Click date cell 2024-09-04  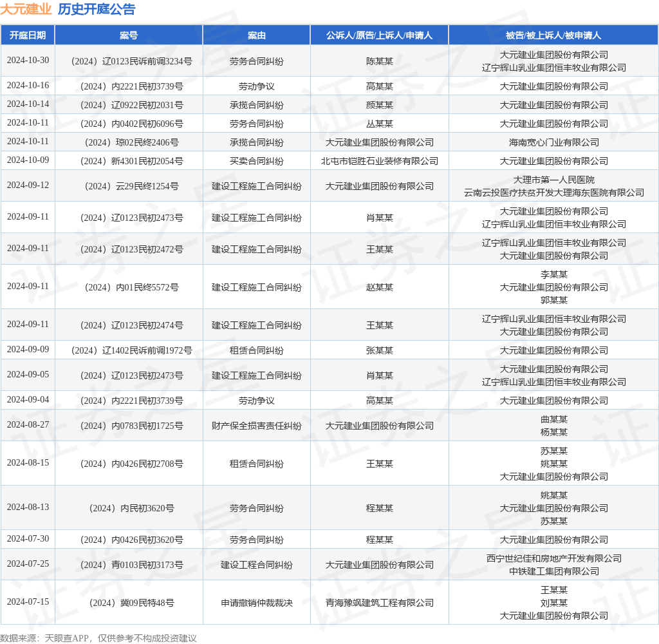click(x=28, y=400)
